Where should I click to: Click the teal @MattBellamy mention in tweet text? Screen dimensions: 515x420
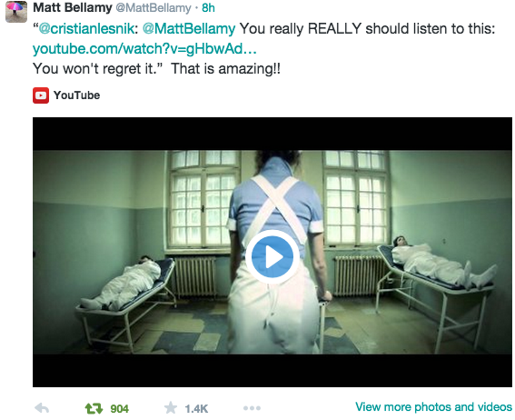pos(189,29)
